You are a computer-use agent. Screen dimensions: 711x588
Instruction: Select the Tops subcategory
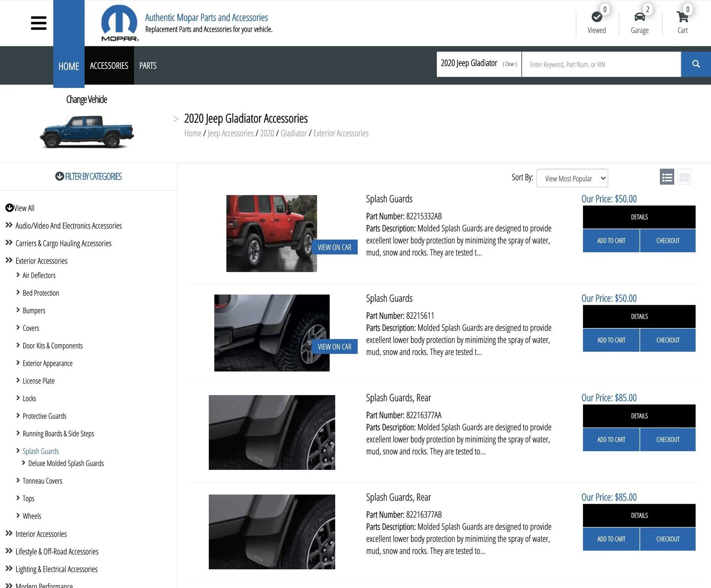[x=28, y=498]
